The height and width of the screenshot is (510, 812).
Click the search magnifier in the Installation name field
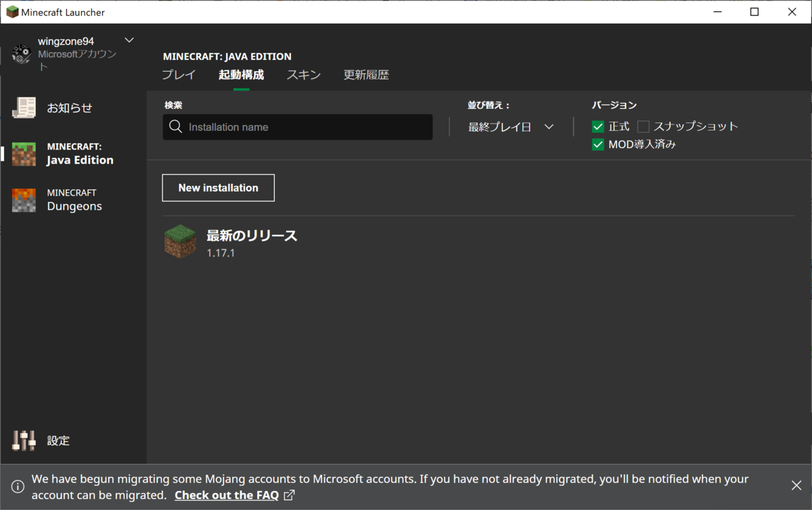pyautogui.click(x=175, y=126)
